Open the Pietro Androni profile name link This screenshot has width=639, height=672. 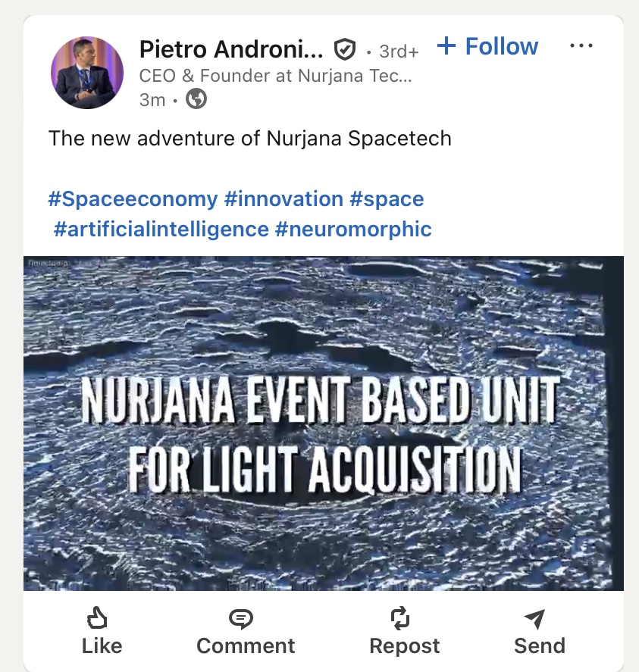click(231, 50)
